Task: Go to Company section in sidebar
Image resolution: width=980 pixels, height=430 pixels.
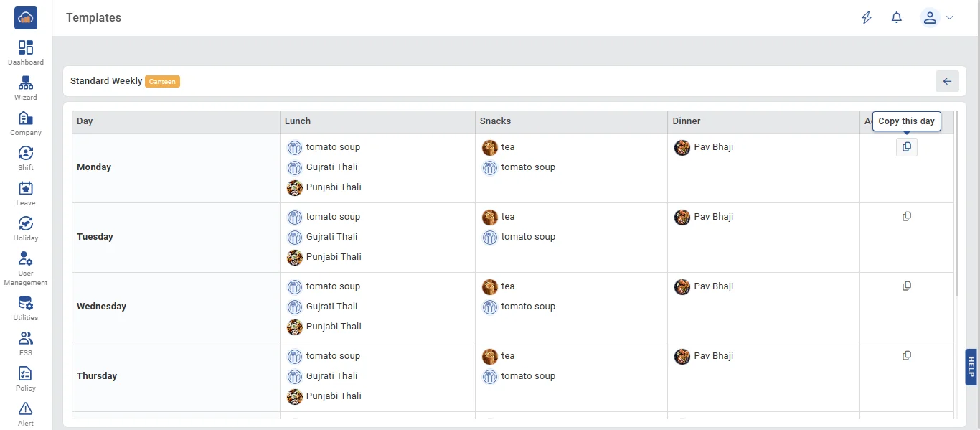Action: pos(26,118)
